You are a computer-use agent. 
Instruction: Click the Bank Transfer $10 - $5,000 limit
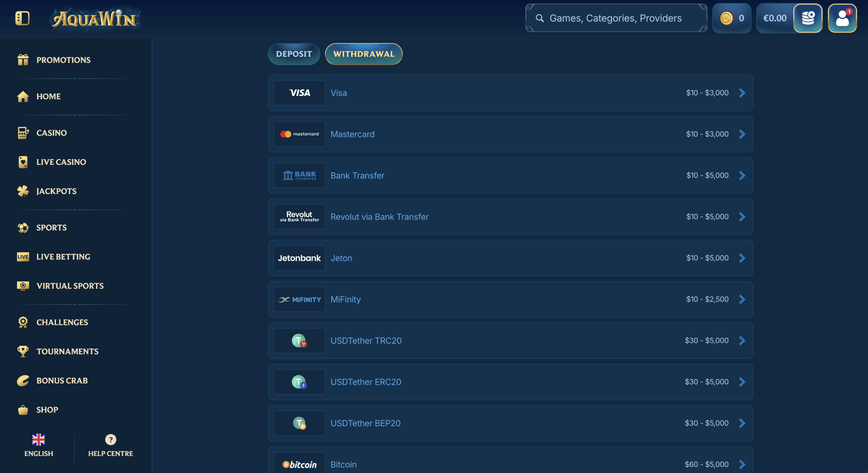[707, 175]
